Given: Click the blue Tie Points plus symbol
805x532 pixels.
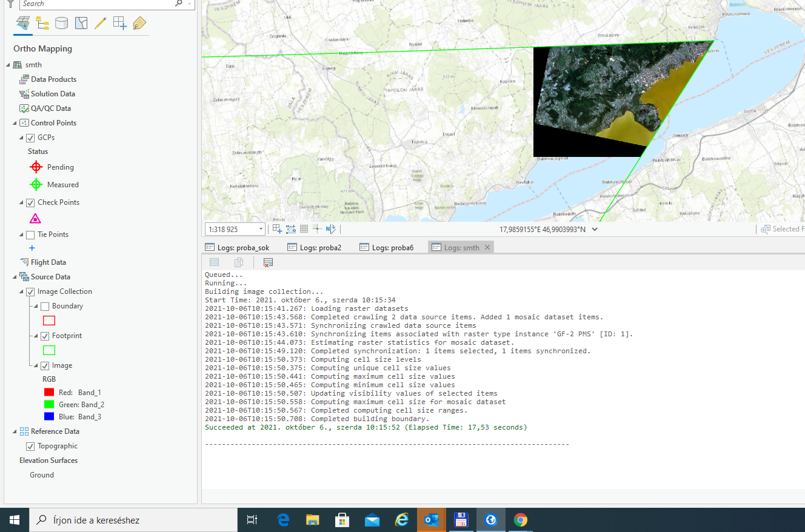Looking at the screenshot, I should click(x=32, y=248).
